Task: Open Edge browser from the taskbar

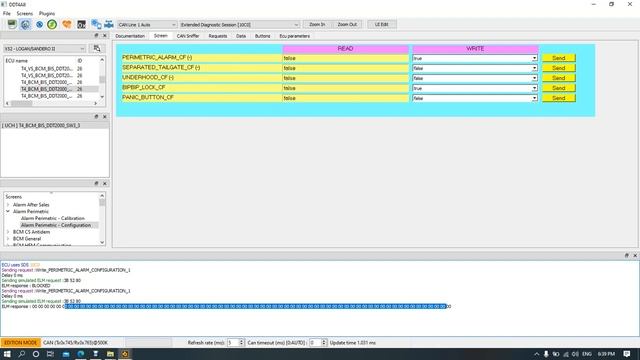Action: coord(81,354)
